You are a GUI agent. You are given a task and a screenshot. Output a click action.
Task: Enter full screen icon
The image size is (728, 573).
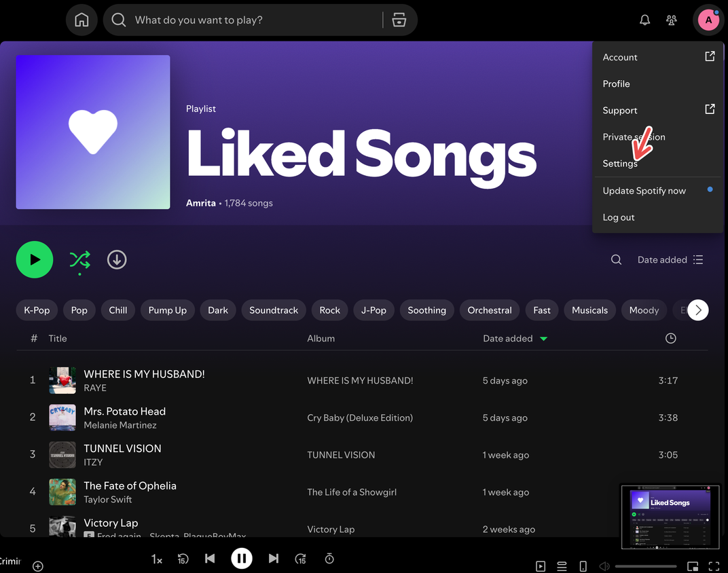[x=714, y=566]
